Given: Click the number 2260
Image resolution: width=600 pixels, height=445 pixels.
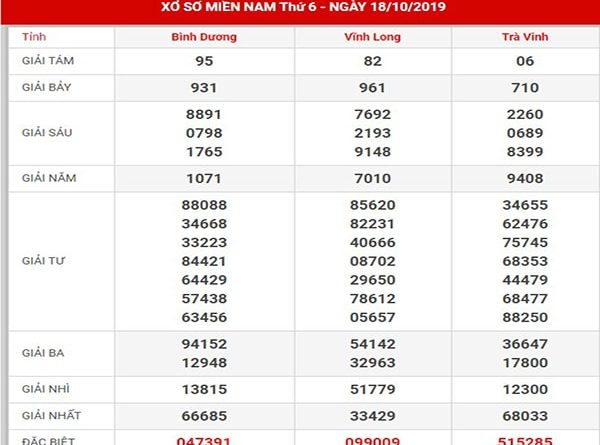Looking at the screenshot, I should click(x=525, y=114).
